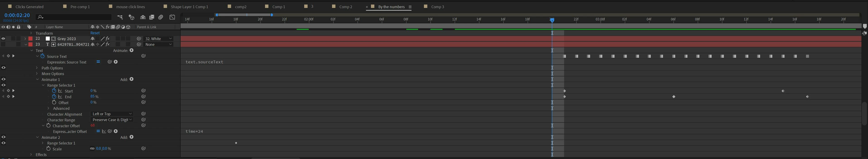Toggle fx switch on Grey 2023 layer
This screenshot has height=159, width=868.
[108, 39]
